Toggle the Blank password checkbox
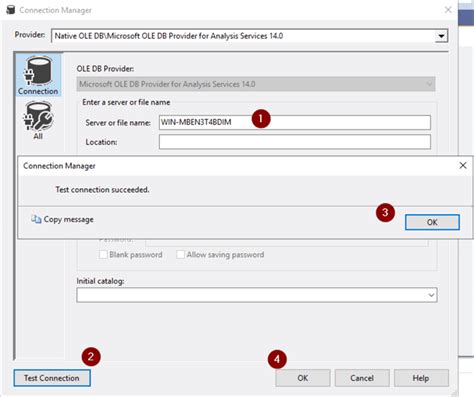The width and height of the screenshot is (474, 397). pos(103,255)
